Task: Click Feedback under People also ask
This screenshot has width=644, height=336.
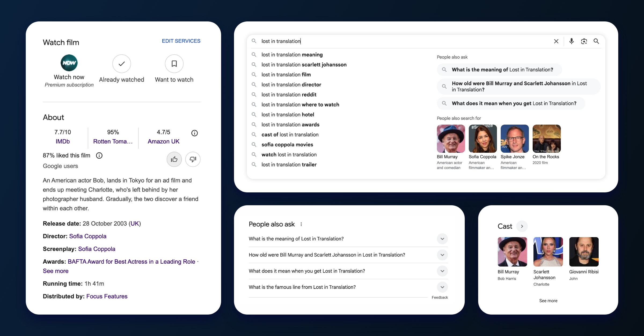Action: [x=440, y=297]
